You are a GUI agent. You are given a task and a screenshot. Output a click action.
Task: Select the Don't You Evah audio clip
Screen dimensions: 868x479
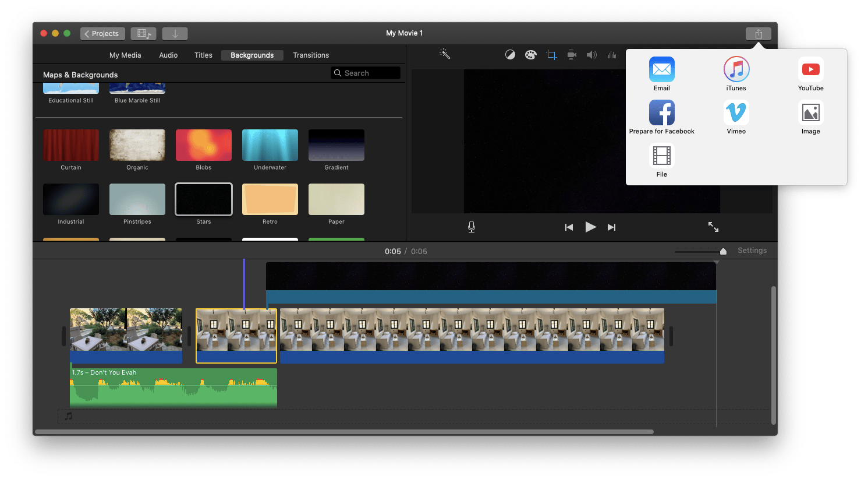pyautogui.click(x=173, y=387)
